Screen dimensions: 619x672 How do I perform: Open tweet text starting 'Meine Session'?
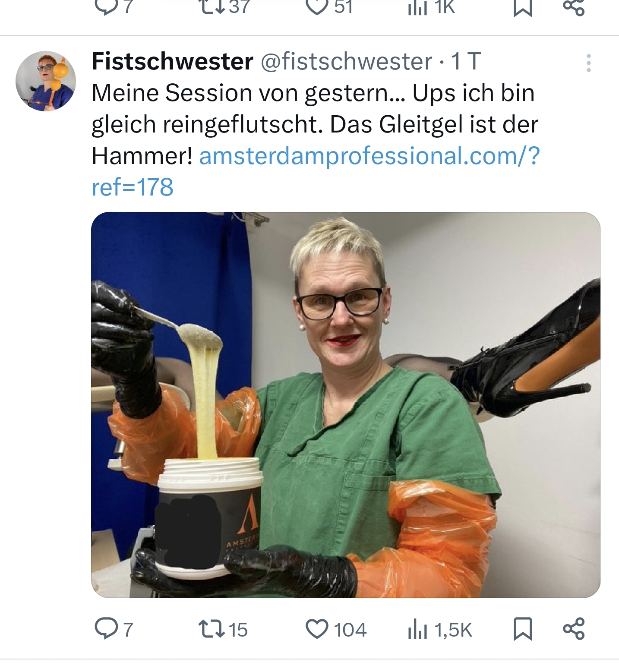315,124
